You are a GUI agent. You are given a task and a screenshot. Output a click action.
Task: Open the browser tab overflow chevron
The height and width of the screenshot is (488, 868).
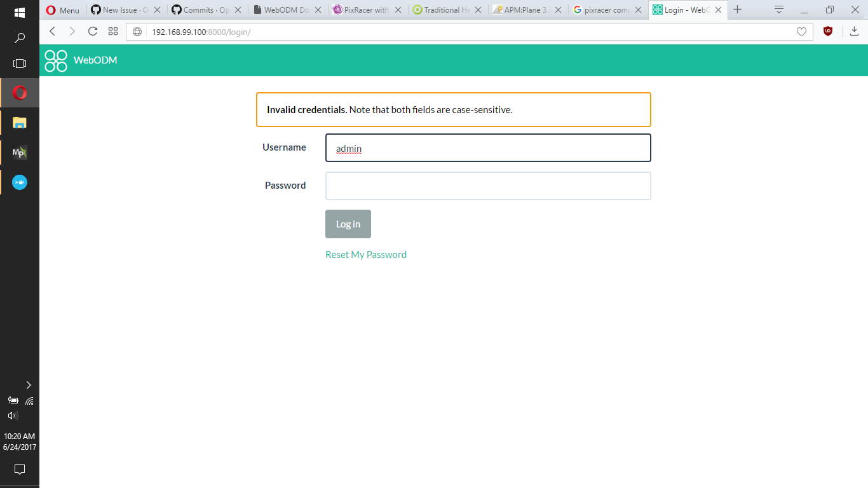pos(778,10)
